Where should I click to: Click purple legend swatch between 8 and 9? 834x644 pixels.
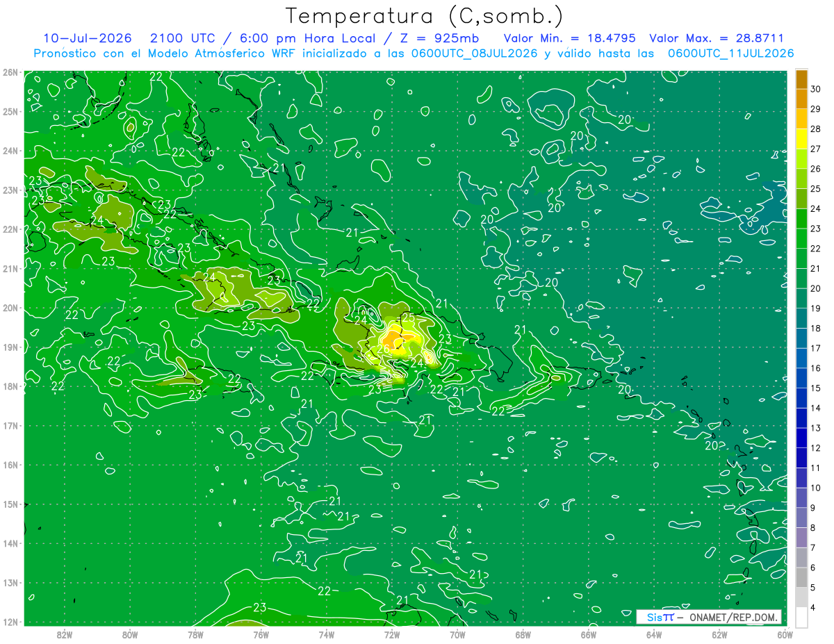[x=801, y=518]
